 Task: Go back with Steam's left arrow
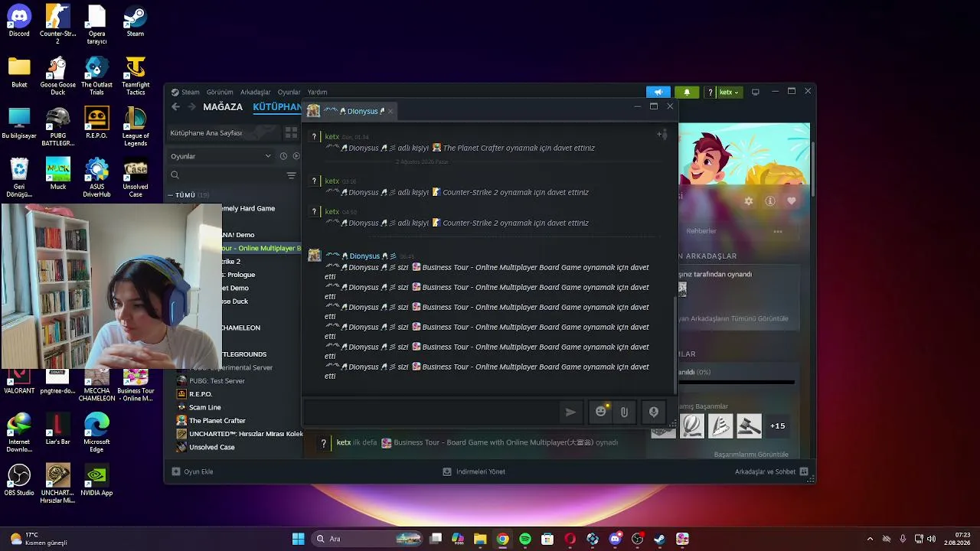(x=175, y=107)
